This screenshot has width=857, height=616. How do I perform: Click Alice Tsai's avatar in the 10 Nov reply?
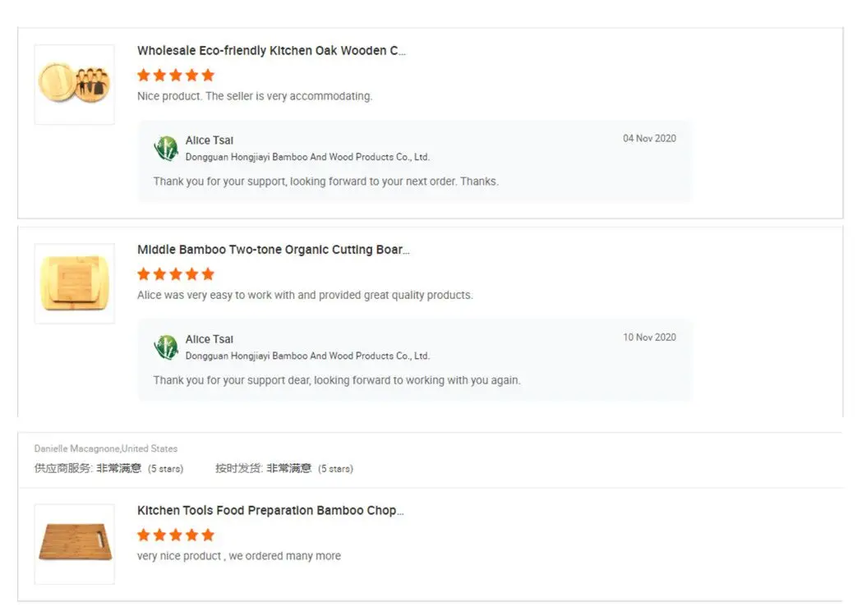coord(166,347)
